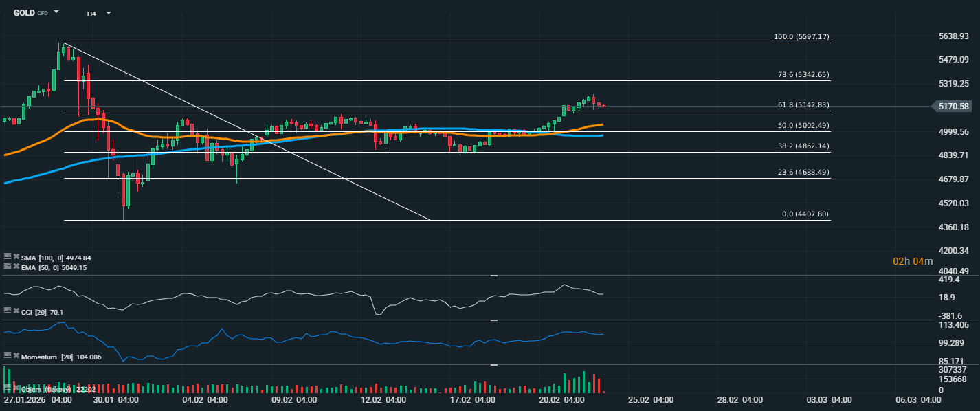Remove the Objem volume indicator with X

(15, 388)
